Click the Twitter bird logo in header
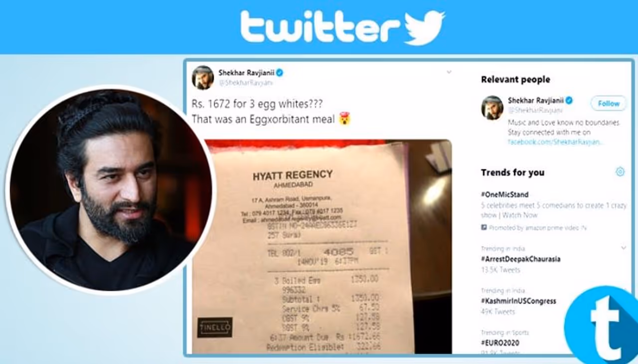 (424, 28)
